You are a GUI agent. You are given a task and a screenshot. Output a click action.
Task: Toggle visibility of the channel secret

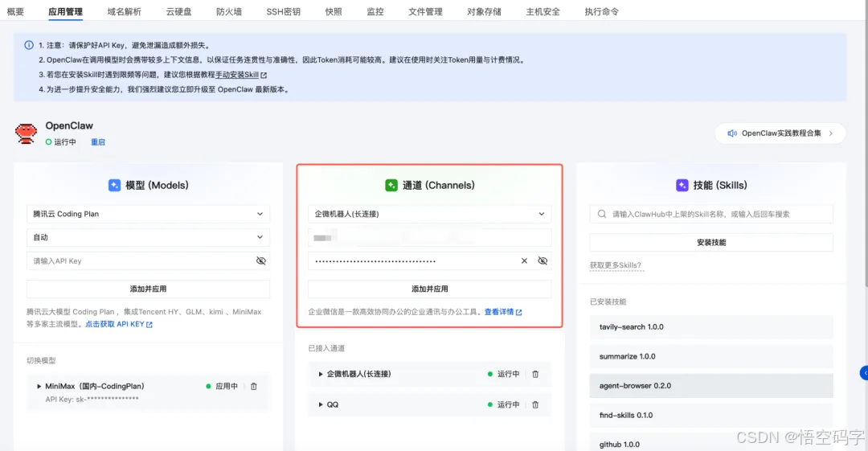[542, 261]
